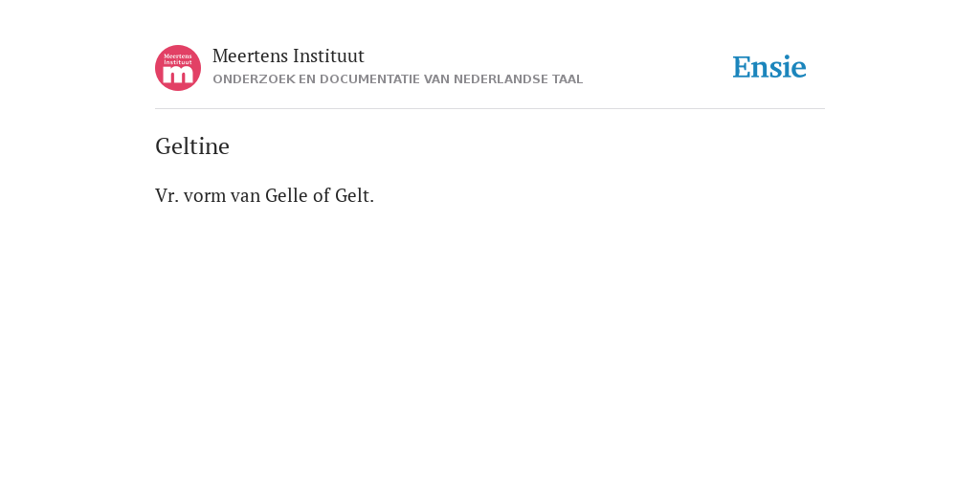Screen dimensions: 980x490
Task: Click the round pink Meertens Instituut logo
Action: pyautogui.click(x=178, y=68)
